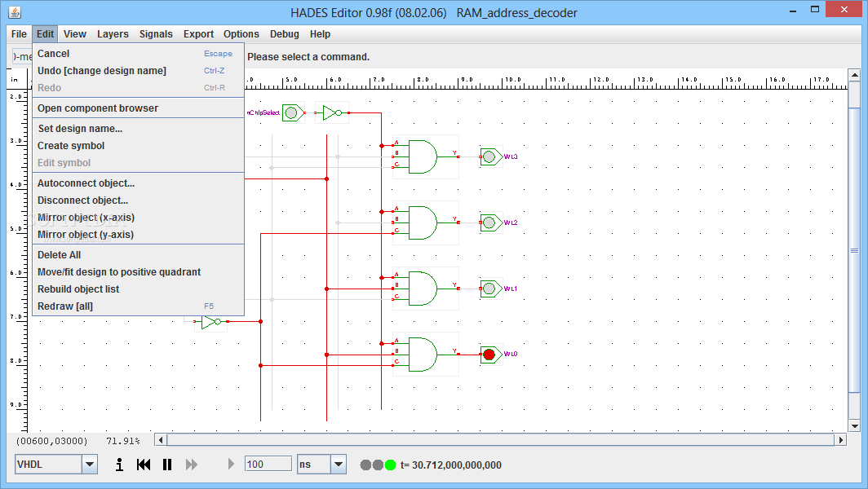This screenshot has height=489, width=868.
Task: Choose Redraw [all]
Action: (x=139, y=306)
